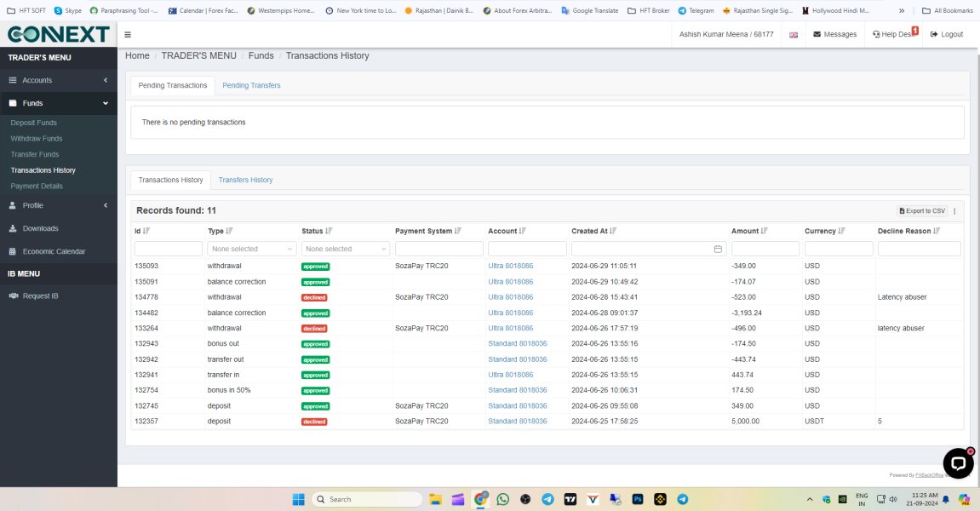
Task: Open the live chat bubble widget
Action: 958,462
